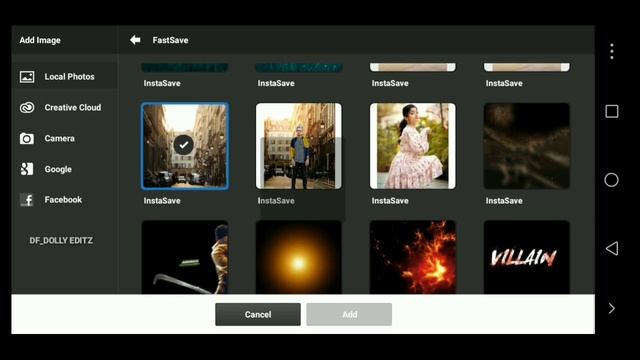Click the FastSave folder title
The height and width of the screenshot is (360, 640).
(x=170, y=40)
